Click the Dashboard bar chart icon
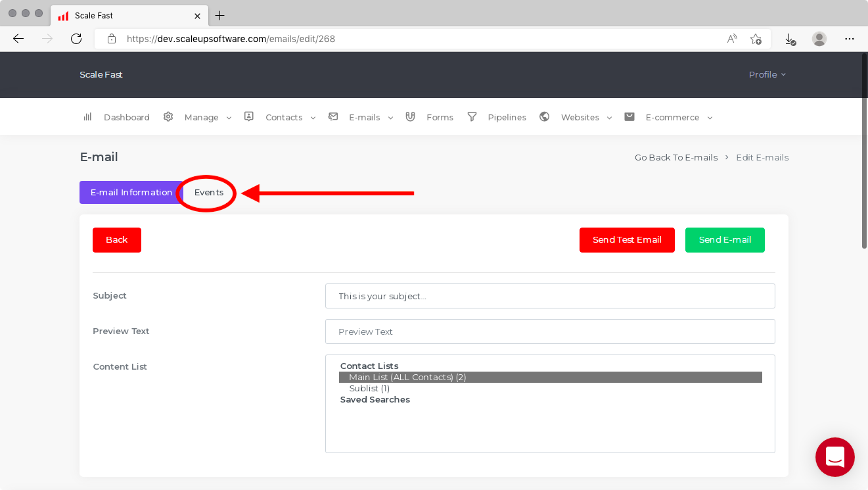Screen dimensions: 868x490 [87, 116]
